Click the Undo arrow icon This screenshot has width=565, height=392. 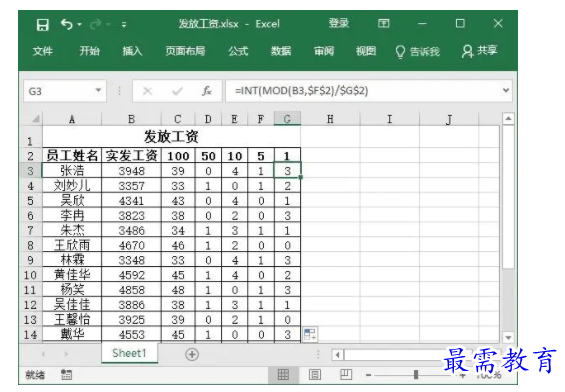[67, 24]
